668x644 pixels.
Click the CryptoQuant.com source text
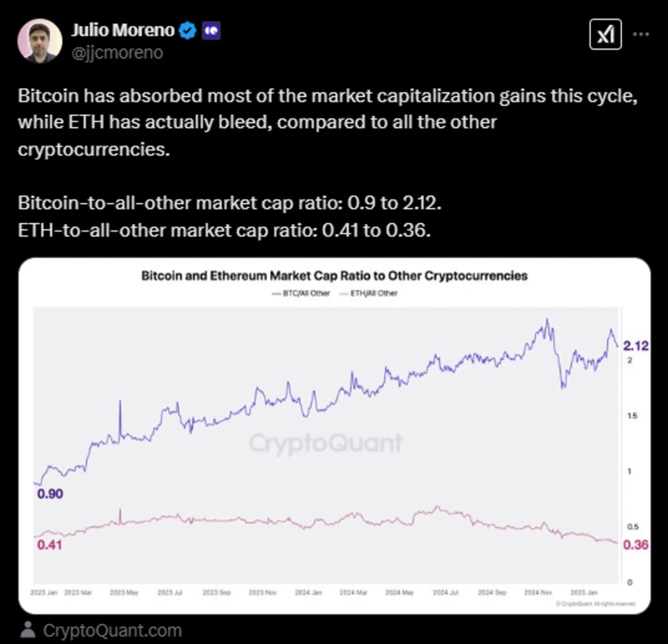tap(112, 630)
